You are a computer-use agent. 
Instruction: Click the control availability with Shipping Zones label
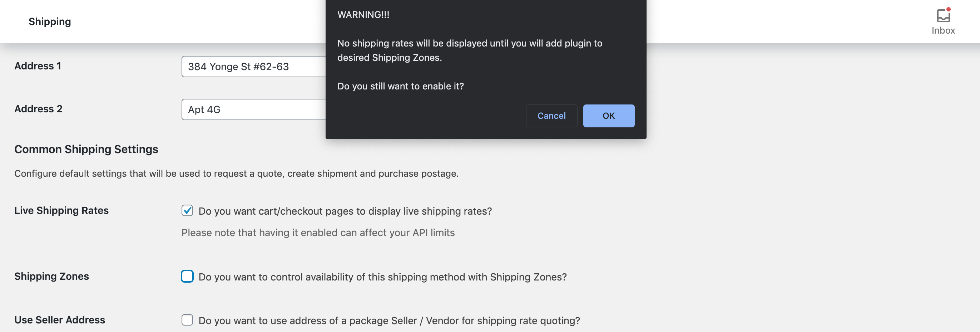[382, 277]
